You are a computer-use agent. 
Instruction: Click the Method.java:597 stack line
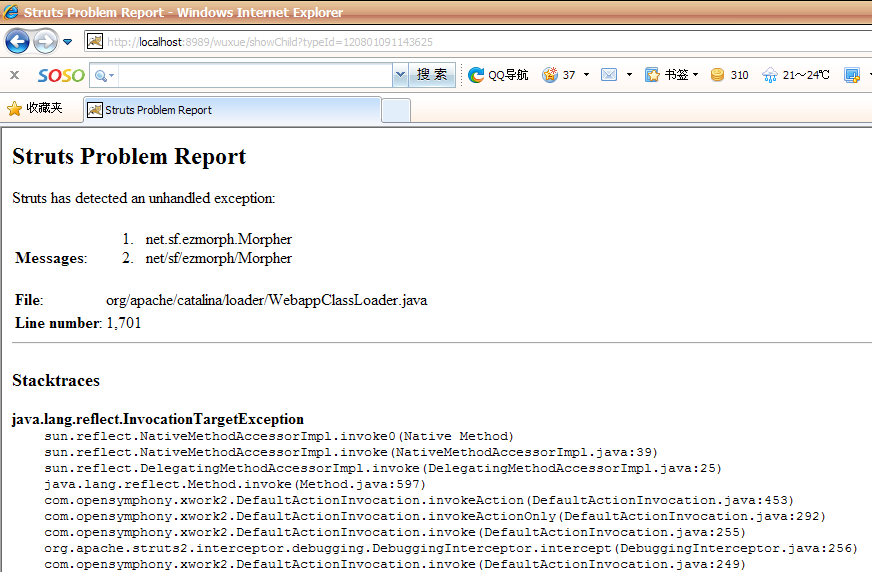point(235,485)
